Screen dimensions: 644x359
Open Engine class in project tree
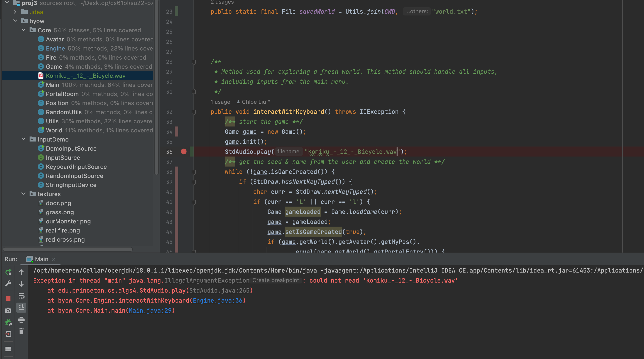click(x=55, y=48)
